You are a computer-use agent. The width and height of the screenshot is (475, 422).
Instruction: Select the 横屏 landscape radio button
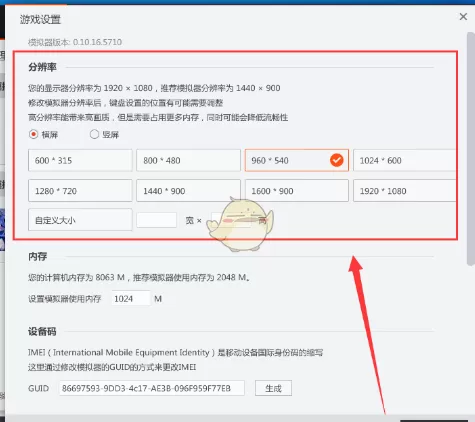click(x=33, y=134)
